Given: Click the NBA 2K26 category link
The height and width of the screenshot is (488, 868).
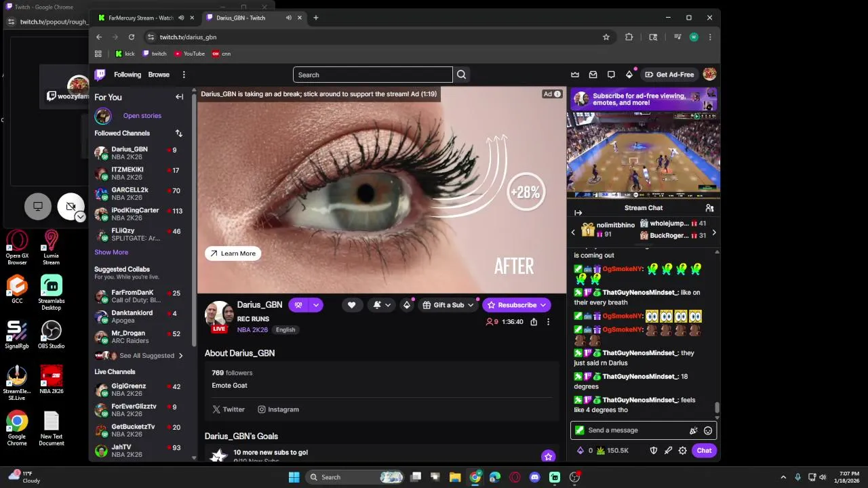Looking at the screenshot, I should pos(252,329).
